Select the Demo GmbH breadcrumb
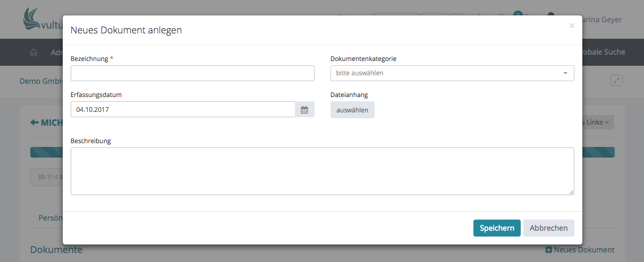 pos(41,81)
